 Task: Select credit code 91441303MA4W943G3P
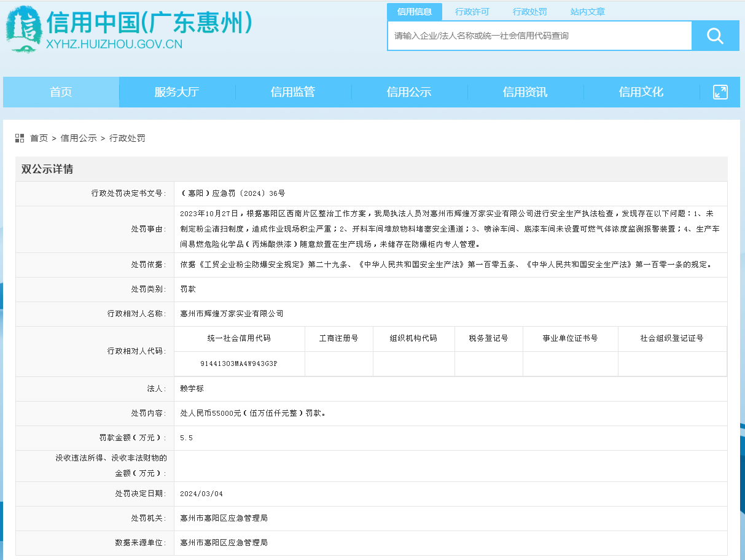tap(239, 364)
